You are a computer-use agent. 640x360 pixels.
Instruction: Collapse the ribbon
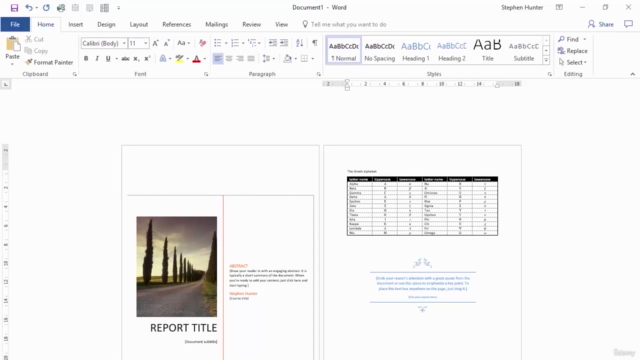click(x=633, y=74)
